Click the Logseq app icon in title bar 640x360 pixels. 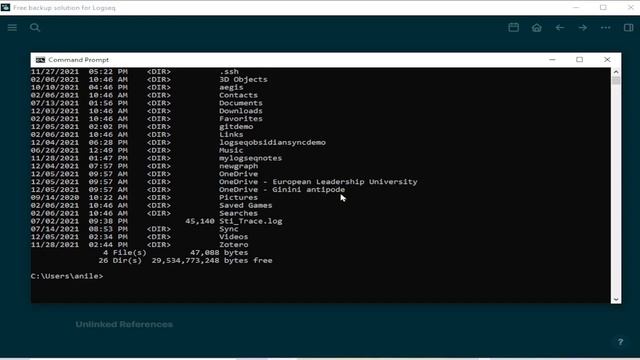[5, 7]
